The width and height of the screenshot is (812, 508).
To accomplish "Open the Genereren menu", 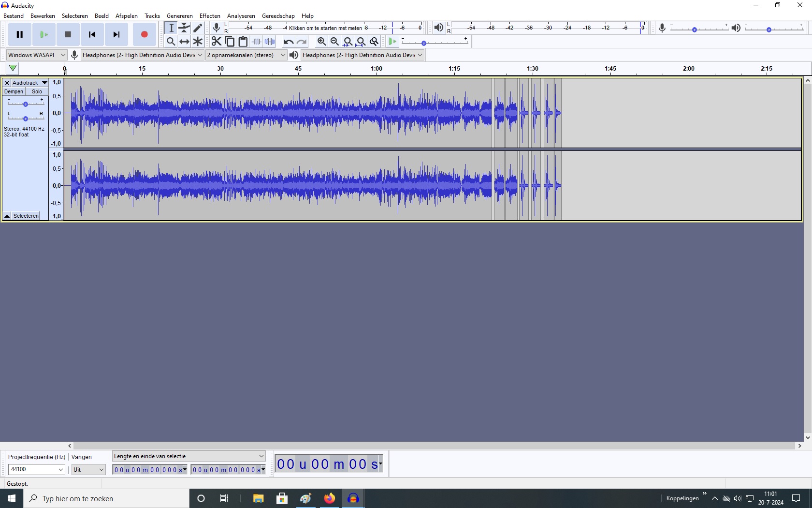I will pyautogui.click(x=179, y=15).
